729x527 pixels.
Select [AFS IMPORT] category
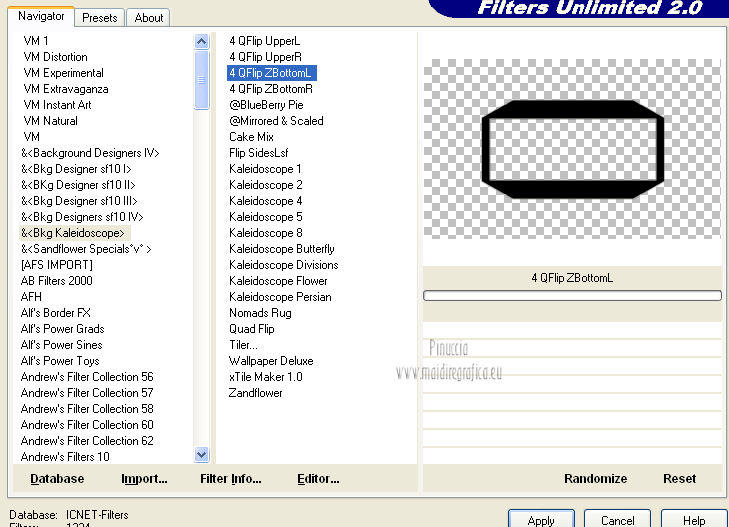(x=57, y=265)
